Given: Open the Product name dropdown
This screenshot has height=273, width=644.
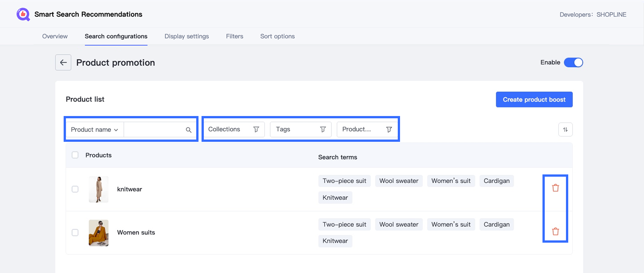Looking at the screenshot, I should pos(94,130).
